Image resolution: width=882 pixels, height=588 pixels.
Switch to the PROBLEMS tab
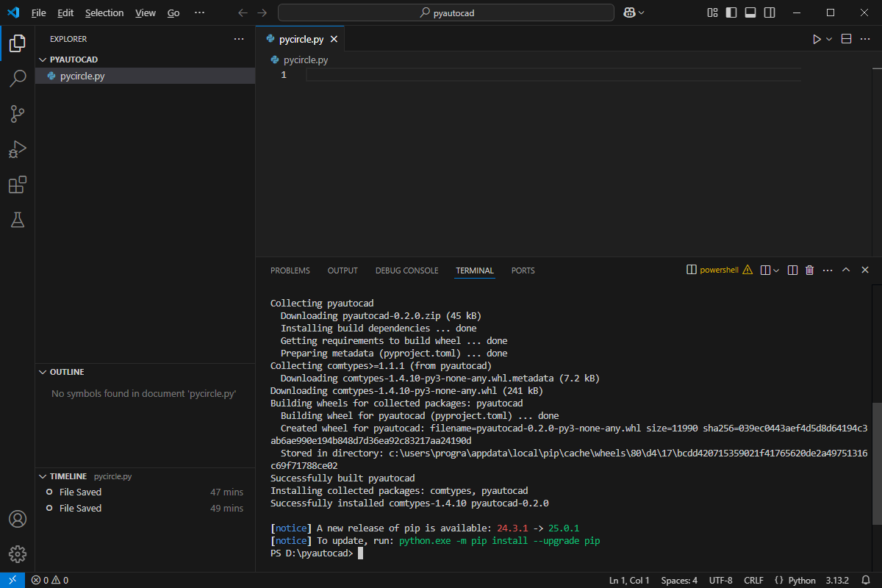point(290,270)
